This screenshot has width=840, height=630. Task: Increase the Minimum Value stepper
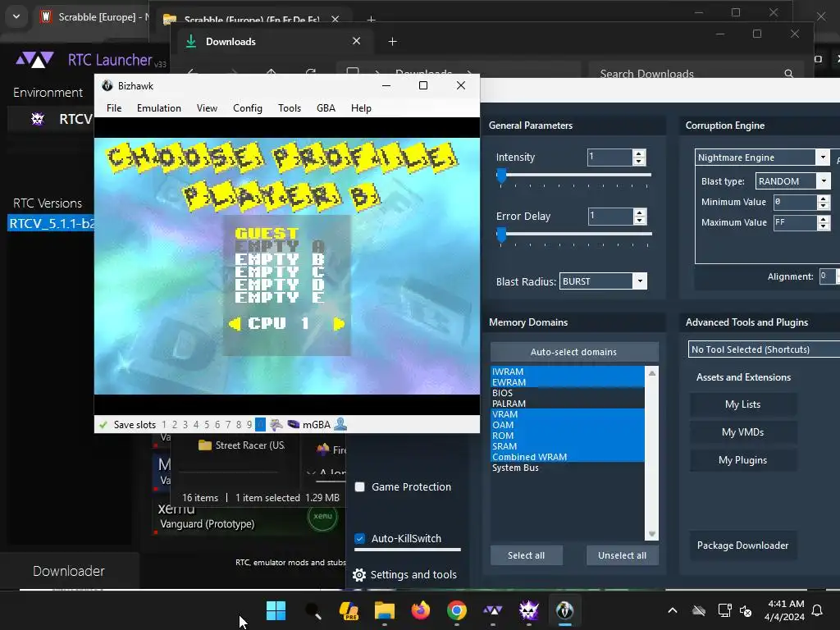pyautogui.click(x=824, y=199)
